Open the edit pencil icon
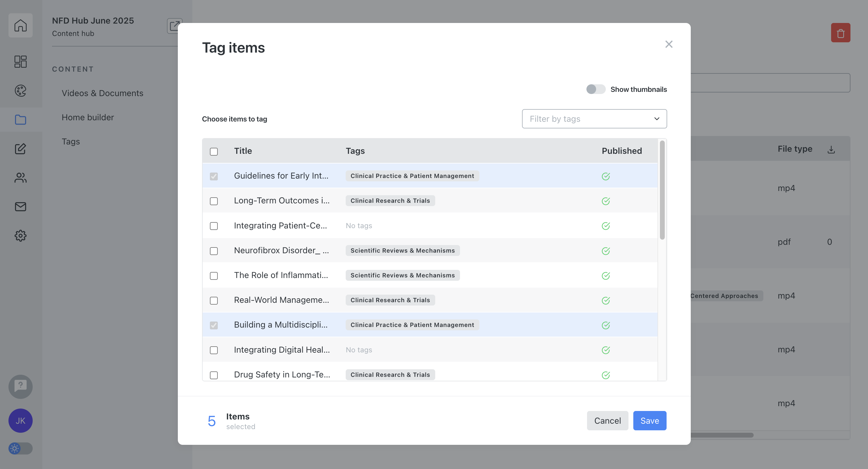Screen dimensions: 868x469 coord(21,149)
